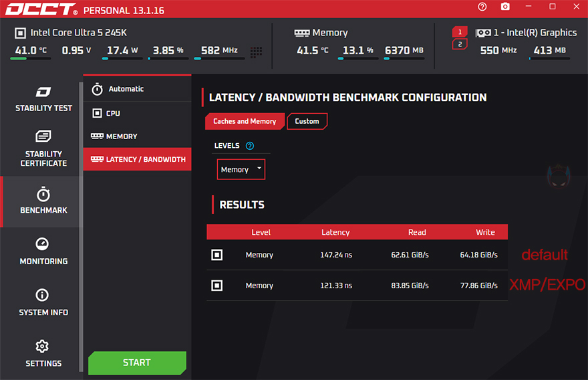The image size is (588, 380).
Task: Click chip icon in 147.24 ns result row
Action: click(216, 255)
